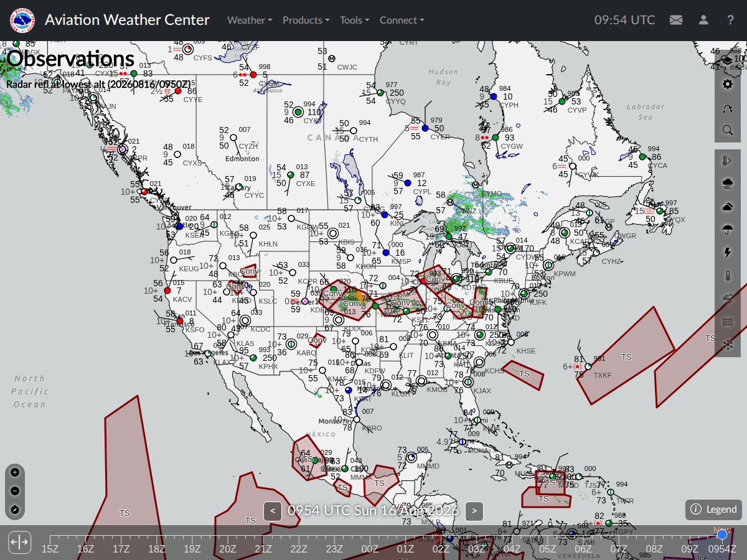747x560 pixels.
Task: Click the 0954 UTC Sun 16 Aug 2026 label
Action: [373, 511]
